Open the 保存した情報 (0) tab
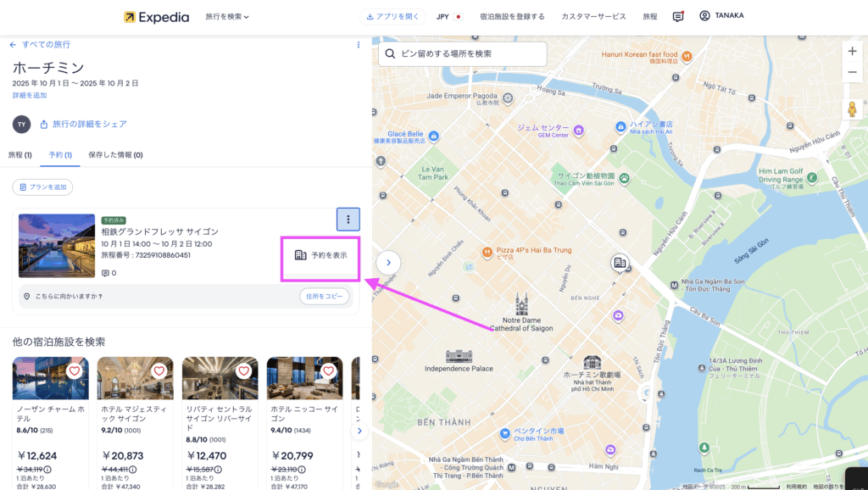Screen dimensions: 868x490 click(x=115, y=155)
